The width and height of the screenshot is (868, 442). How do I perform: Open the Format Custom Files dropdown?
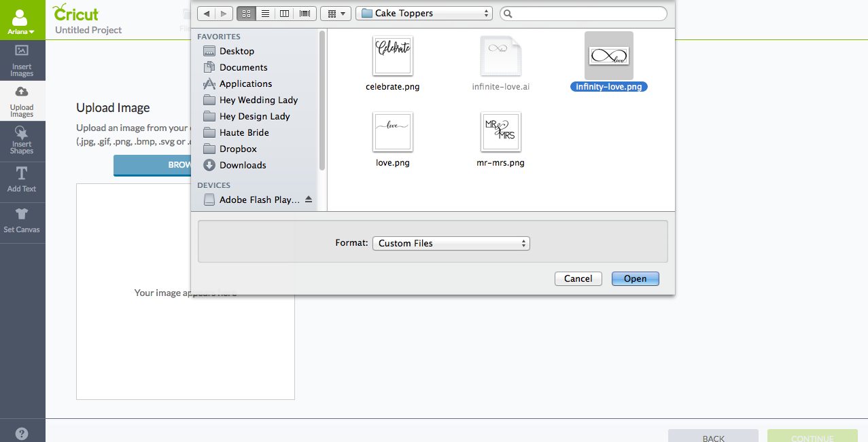tap(451, 243)
